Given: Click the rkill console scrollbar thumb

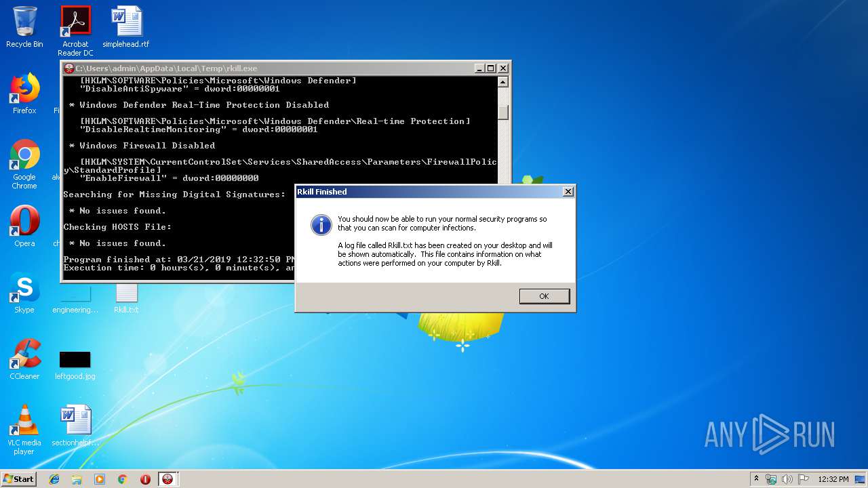Looking at the screenshot, I should pyautogui.click(x=502, y=112).
